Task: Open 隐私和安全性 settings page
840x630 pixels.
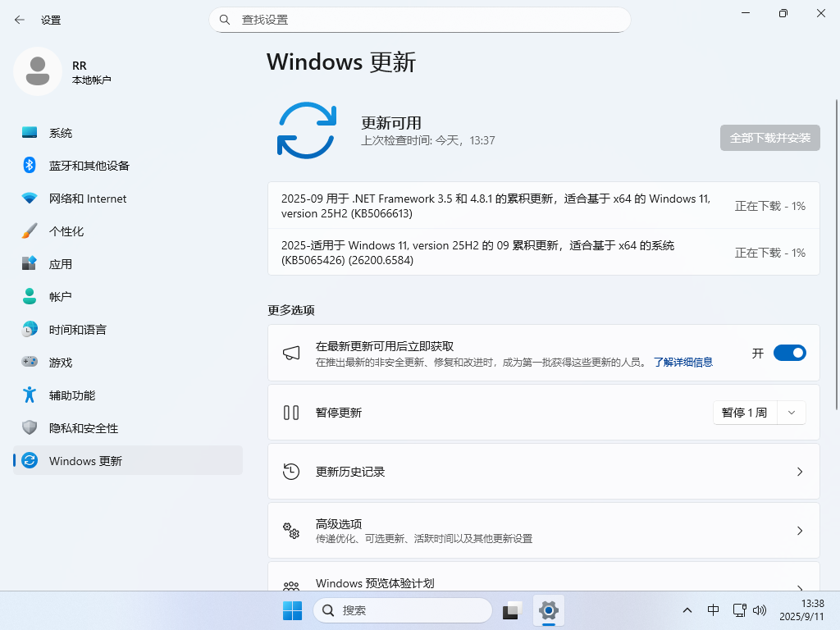Action: click(128, 427)
